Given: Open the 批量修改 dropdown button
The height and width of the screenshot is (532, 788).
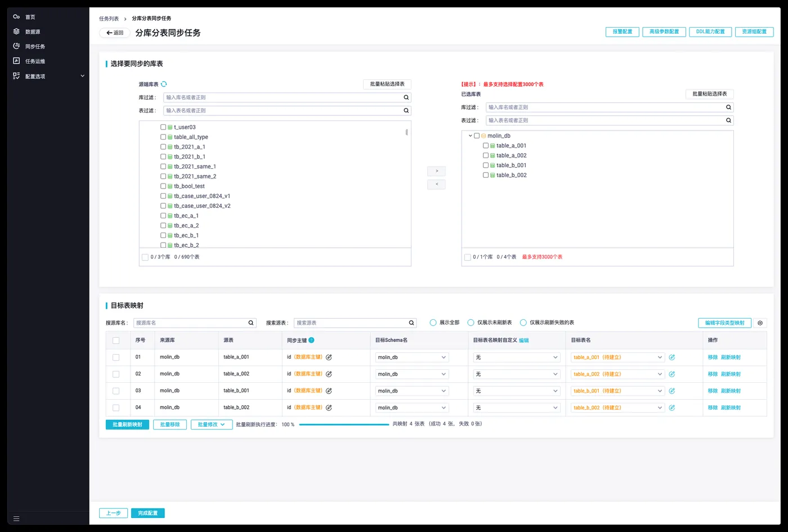Looking at the screenshot, I should (x=212, y=424).
